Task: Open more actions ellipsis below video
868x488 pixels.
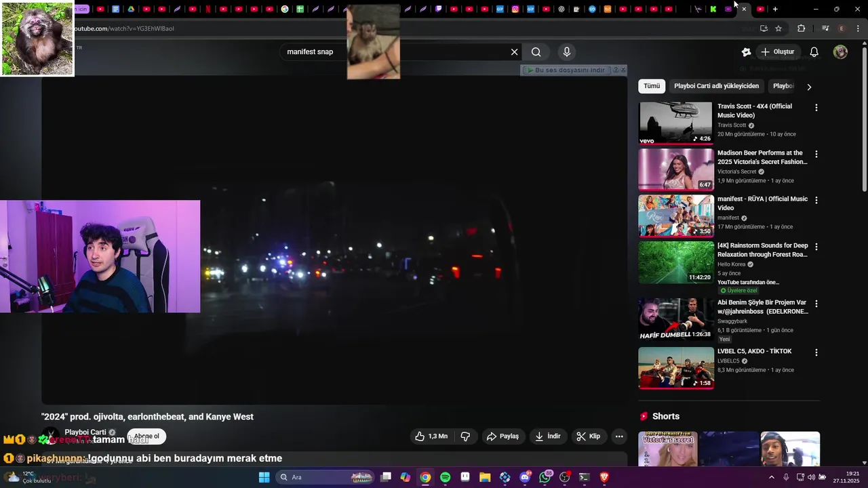Action: (619, 436)
